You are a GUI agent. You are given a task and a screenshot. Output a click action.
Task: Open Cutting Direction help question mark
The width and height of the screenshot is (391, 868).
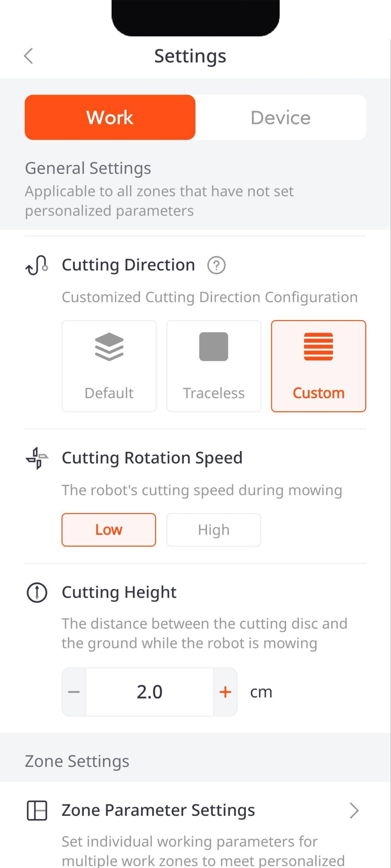(x=216, y=265)
